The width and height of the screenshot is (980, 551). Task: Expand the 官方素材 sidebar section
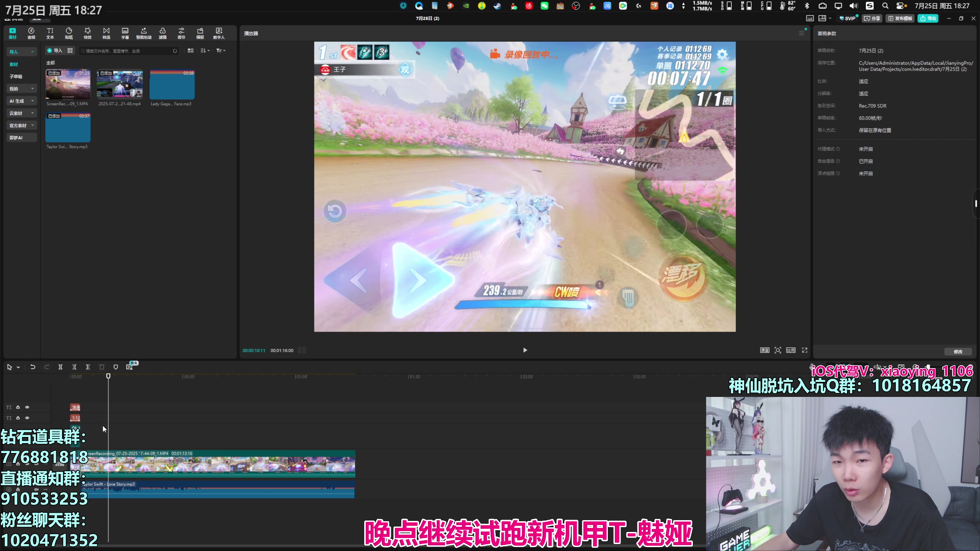point(21,125)
